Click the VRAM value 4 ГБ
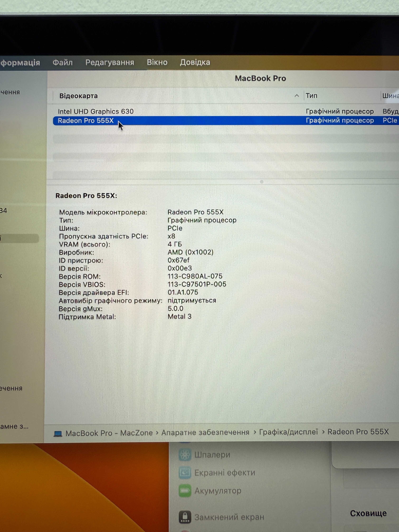This screenshot has height=532, width=399. click(175, 244)
